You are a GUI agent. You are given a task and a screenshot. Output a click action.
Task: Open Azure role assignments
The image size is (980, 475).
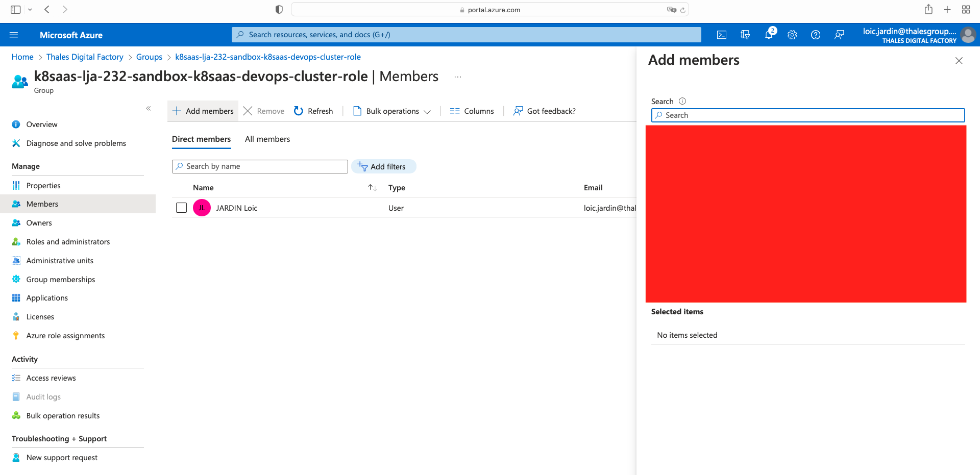click(x=65, y=336)
